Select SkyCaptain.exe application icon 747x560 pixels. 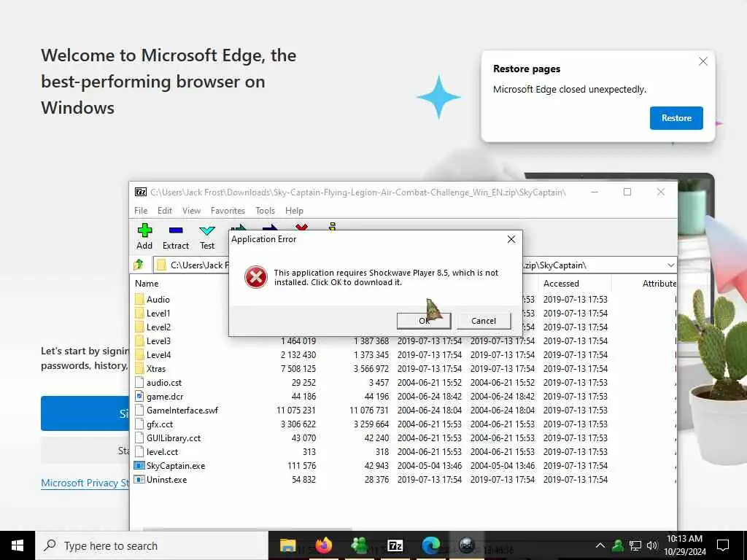139,465
